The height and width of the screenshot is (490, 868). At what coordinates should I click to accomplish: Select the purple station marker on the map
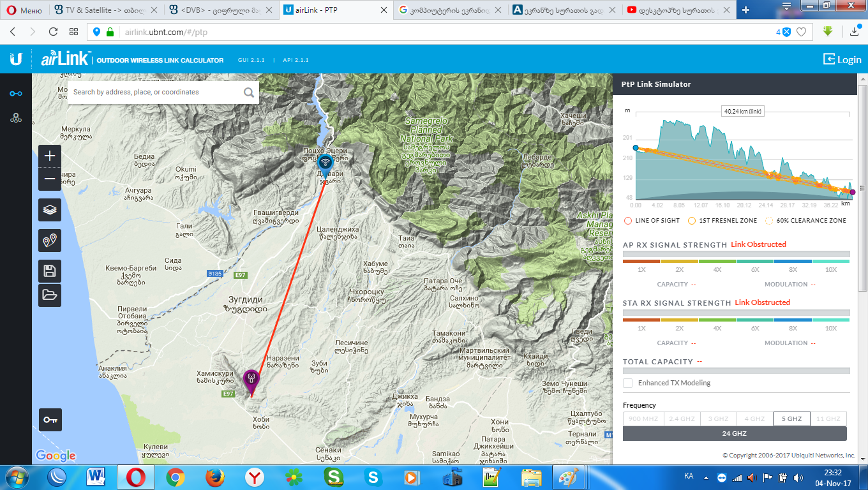click(251, 381)
